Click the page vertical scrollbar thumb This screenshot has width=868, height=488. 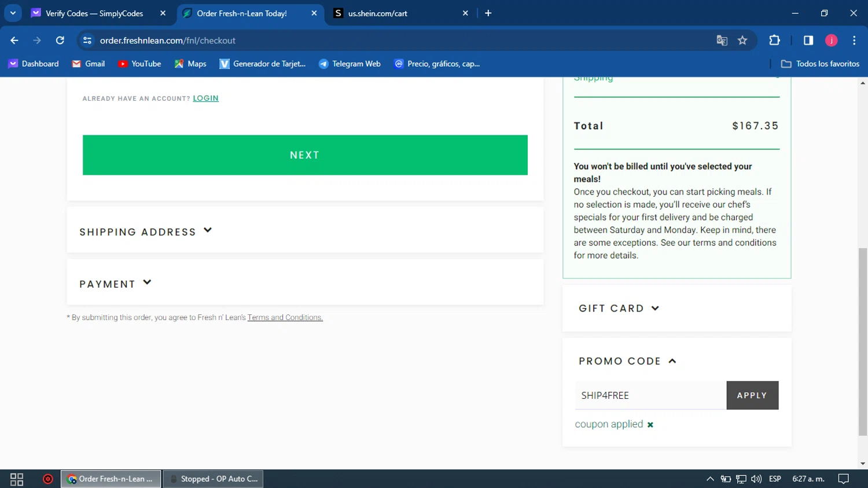click(x=863, y=342)
